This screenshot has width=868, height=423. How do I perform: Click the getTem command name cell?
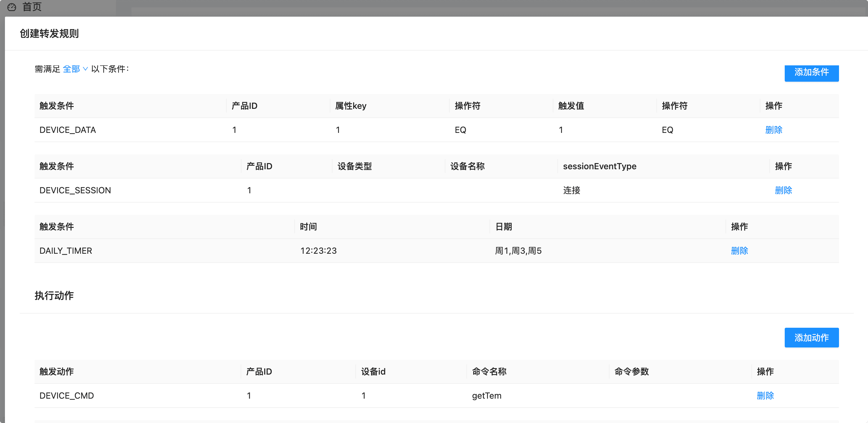(x=486, y=396)
